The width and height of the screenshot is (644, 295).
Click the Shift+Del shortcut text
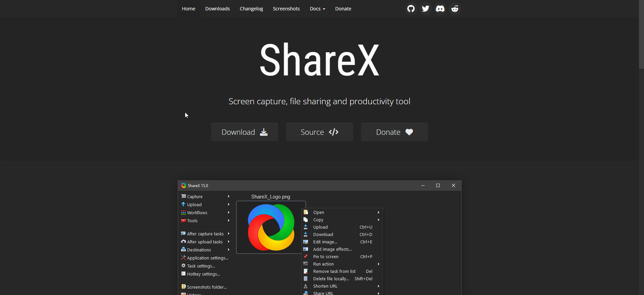(x=363, y=279)
